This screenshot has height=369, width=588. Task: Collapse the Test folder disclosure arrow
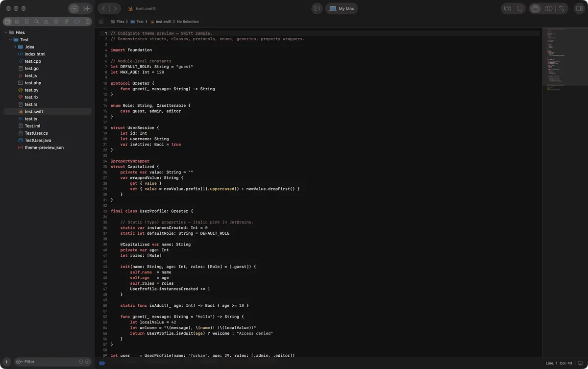(10, 40)
